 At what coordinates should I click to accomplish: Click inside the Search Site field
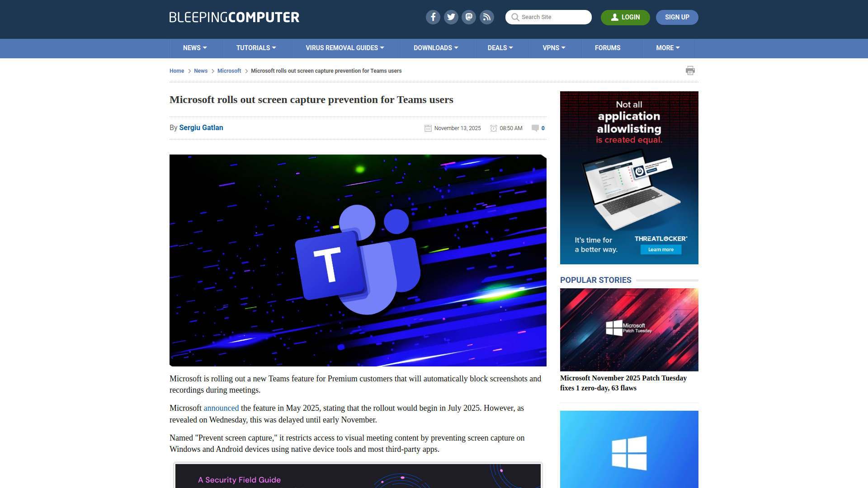pos(552,17)
